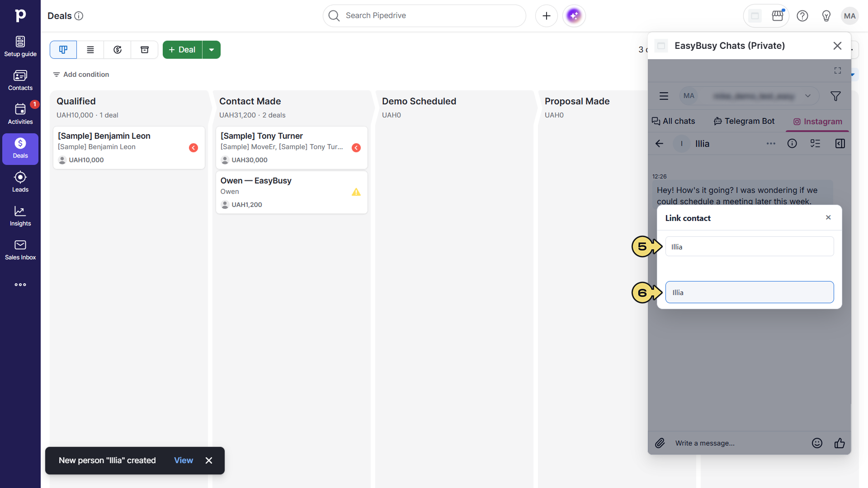
Task: Open the Sales Inbox
Action: point(20,250)
